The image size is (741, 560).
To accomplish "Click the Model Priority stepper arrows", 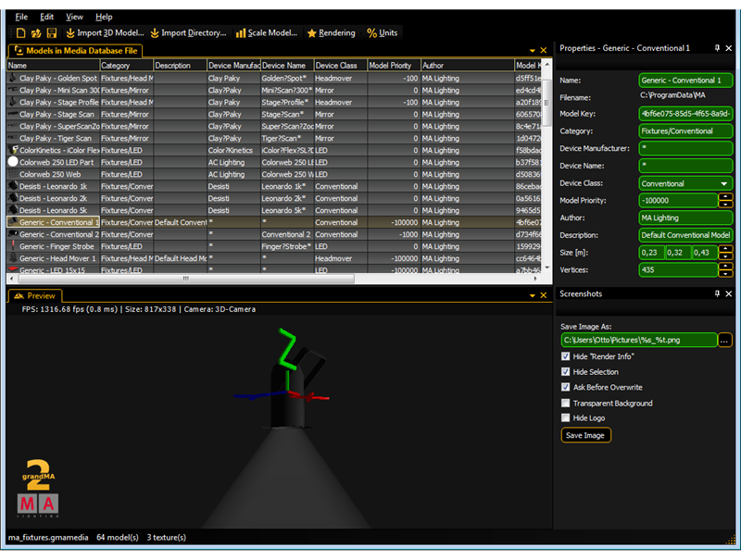I will point(725,201).
